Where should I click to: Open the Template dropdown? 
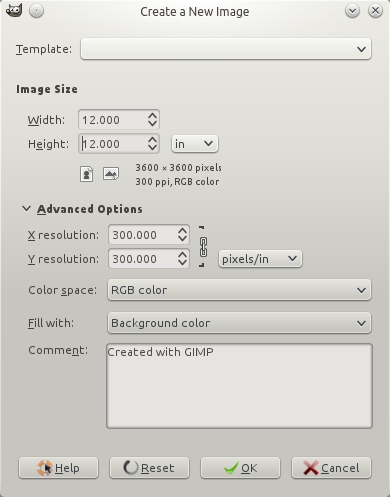tap(226, 49)
